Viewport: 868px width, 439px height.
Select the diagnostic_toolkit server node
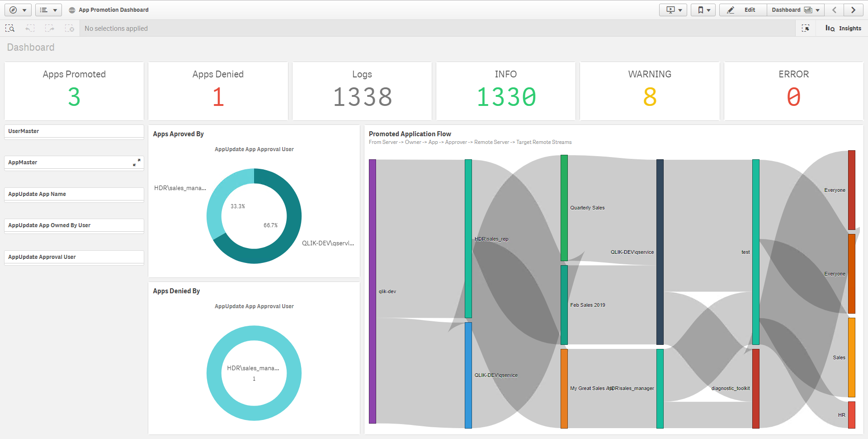tap(756, 388)
